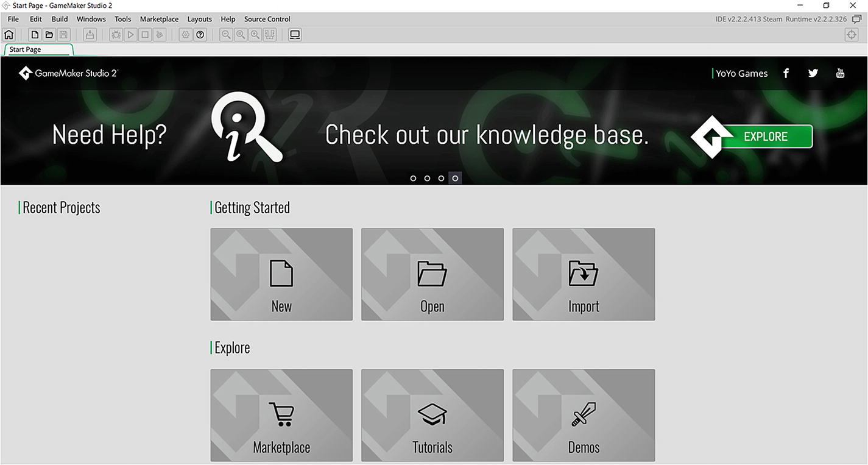Stop the game with the square icon
This screenshot has width=868, height=465.
(145, 35)
